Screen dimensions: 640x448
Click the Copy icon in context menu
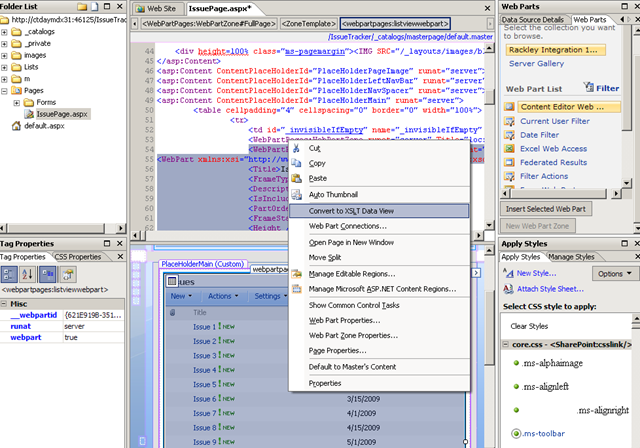click(x=296, y=163)
